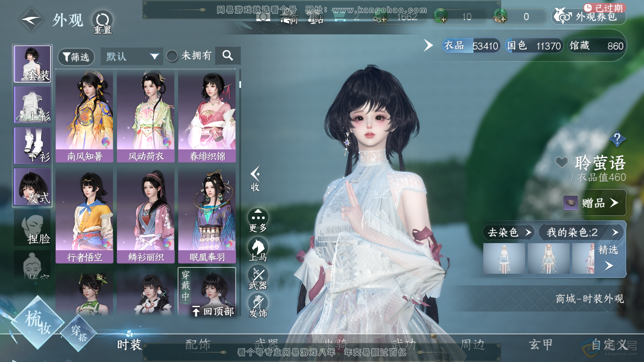Toggle the 未拥有 radio option
The width and height of the screenshot is (644, 362).
point(172,56)
